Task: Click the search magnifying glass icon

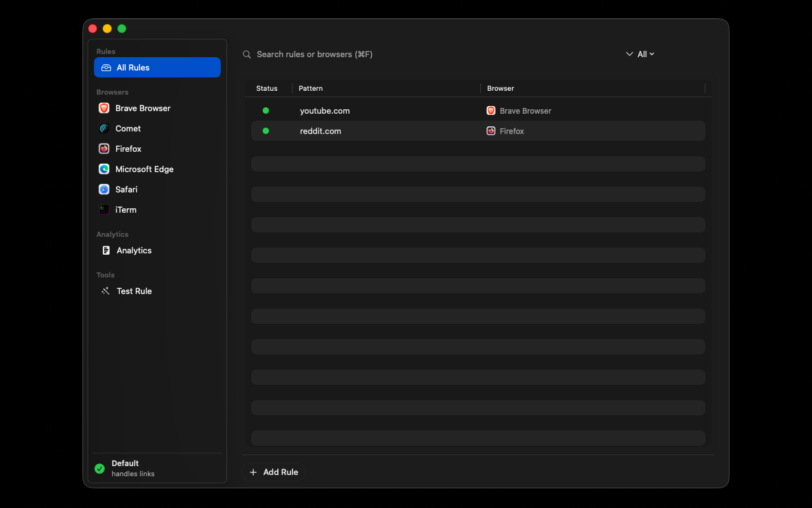Action: [x=247, y=55]
